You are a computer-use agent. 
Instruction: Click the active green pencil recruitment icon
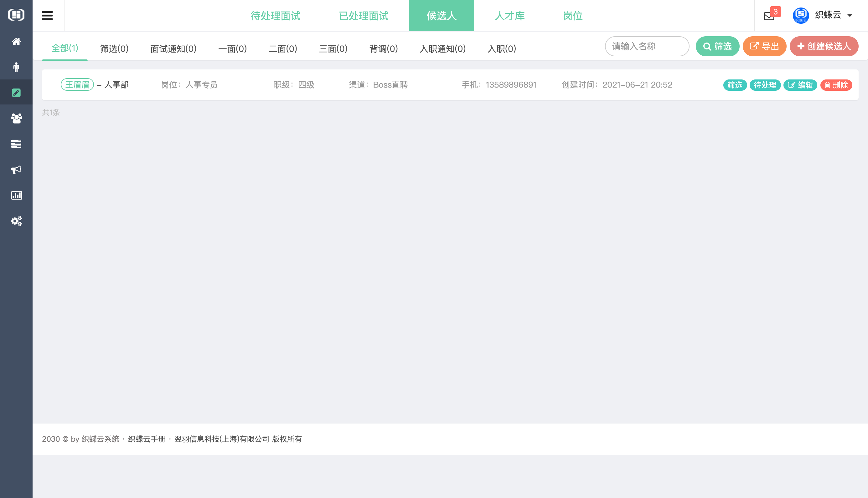coord(16,92)
